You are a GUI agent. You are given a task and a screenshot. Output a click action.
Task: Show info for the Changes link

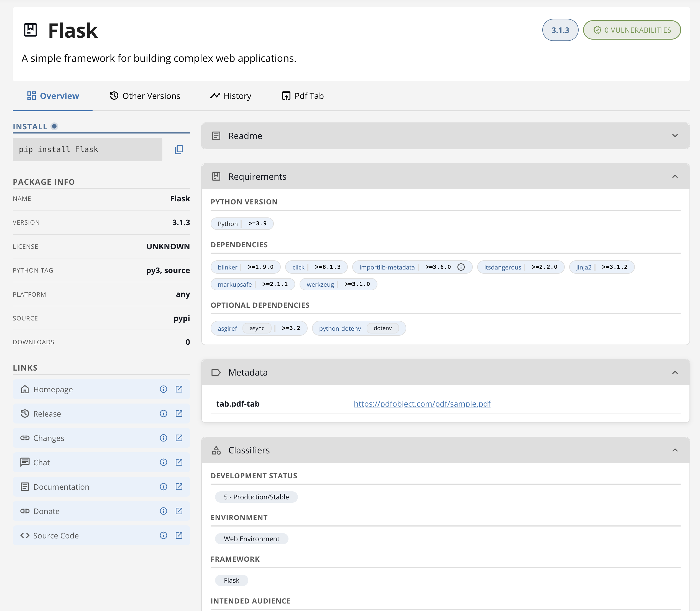click(163, 438)
